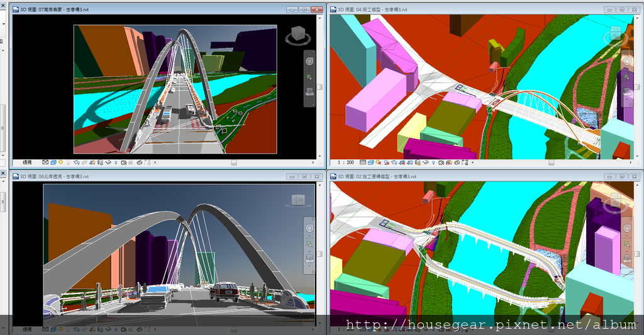Viewport: 644px width, 335px height.
Task: Click Highlight Displacement Sets in 07南岸鳥瞰 view
Action: click(x=139, y=162)
